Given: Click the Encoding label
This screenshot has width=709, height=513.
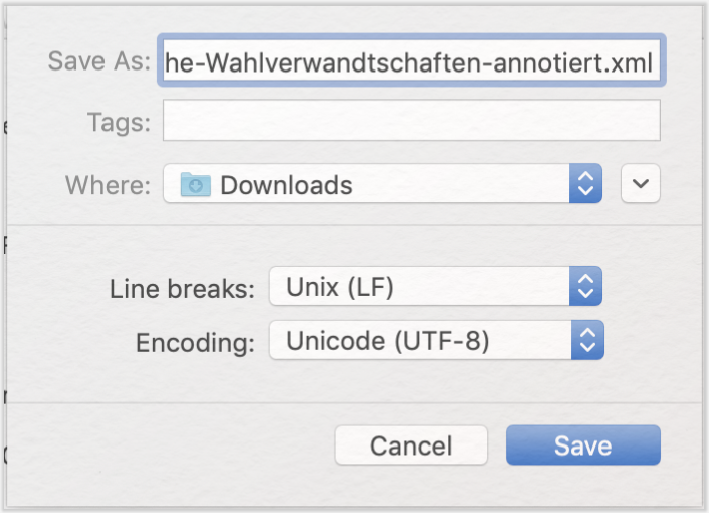Looking at the screenshot, I should tap(195, 343).
